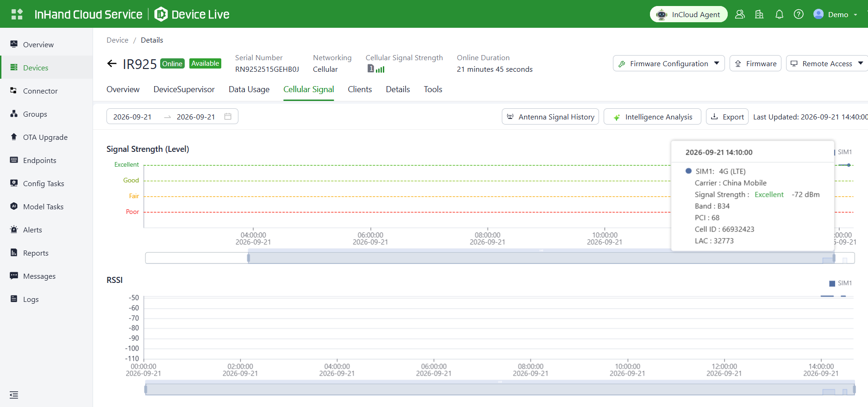Screen dimensions: 868x407
Task: Open the organization building icon
Action: [x=759, y=14]
